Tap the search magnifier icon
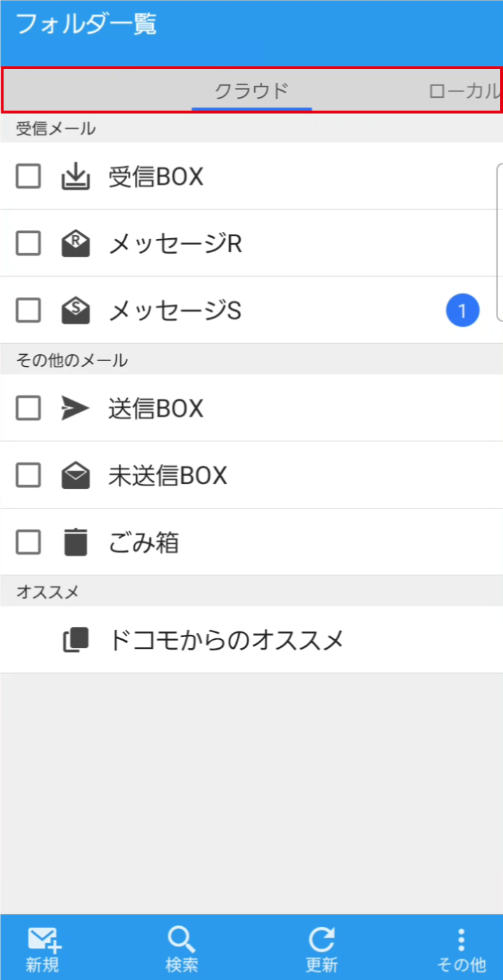The width and height of the screenshot is (503, 980). tap(182, 941)
